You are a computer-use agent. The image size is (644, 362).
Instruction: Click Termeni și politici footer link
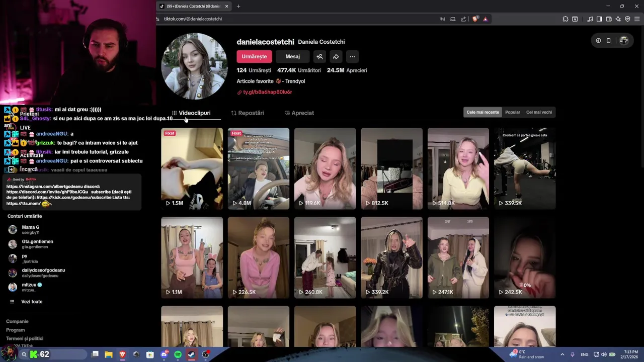point(25,338)
